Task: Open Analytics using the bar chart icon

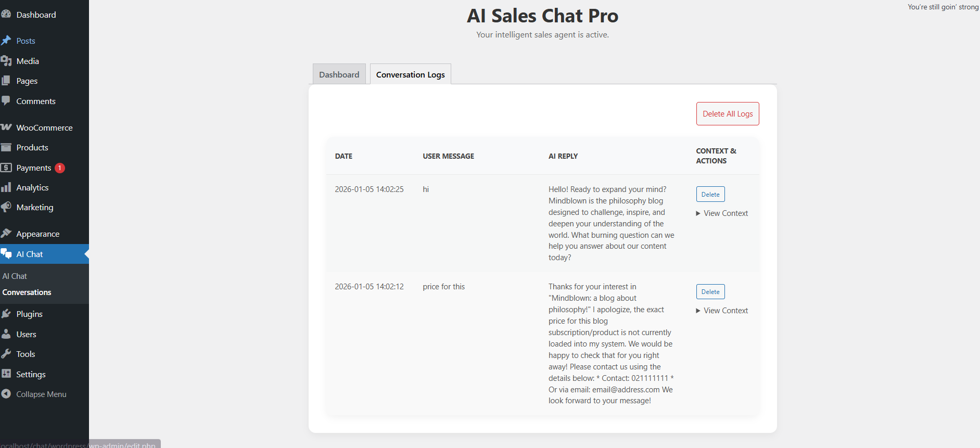Action: click(7, 187)
